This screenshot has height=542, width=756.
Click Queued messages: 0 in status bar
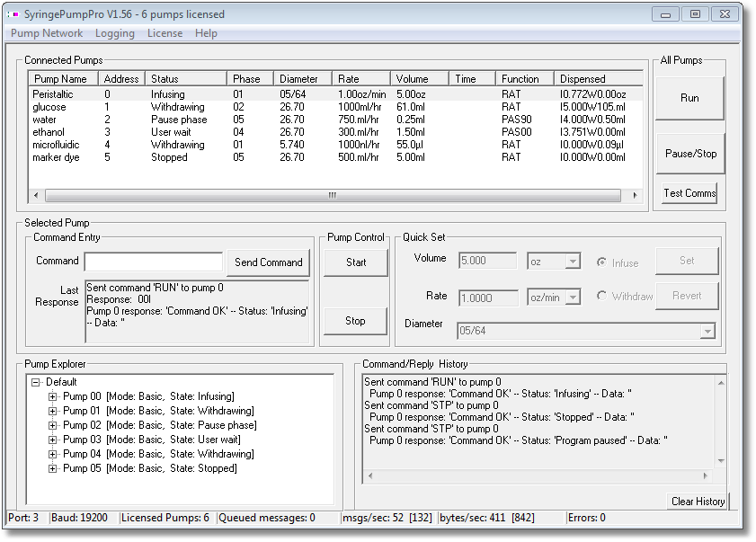tap(267, 518)
